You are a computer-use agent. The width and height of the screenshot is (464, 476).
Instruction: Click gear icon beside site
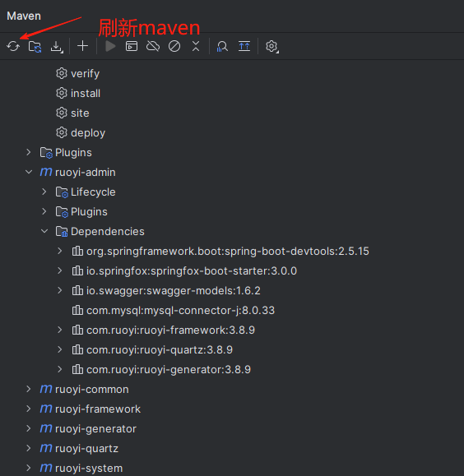[x=62, y=113]
